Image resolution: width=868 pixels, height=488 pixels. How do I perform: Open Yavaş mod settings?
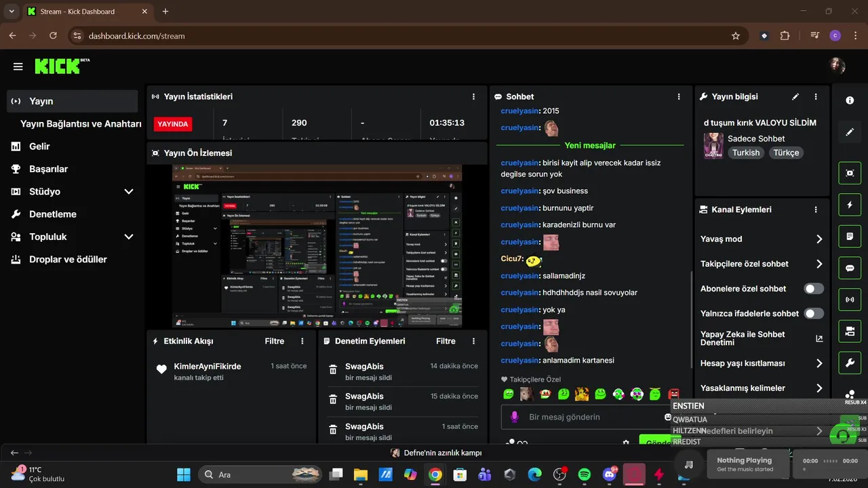tap(762, 239)
